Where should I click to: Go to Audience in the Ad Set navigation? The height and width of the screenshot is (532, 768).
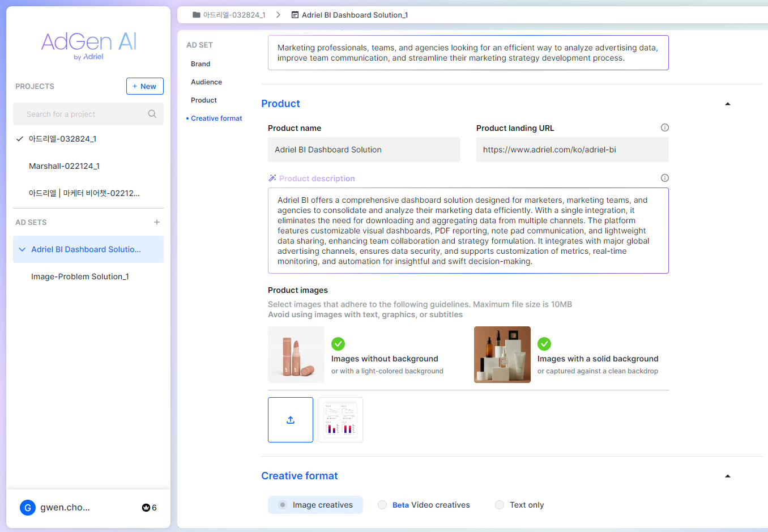[206, 82]
